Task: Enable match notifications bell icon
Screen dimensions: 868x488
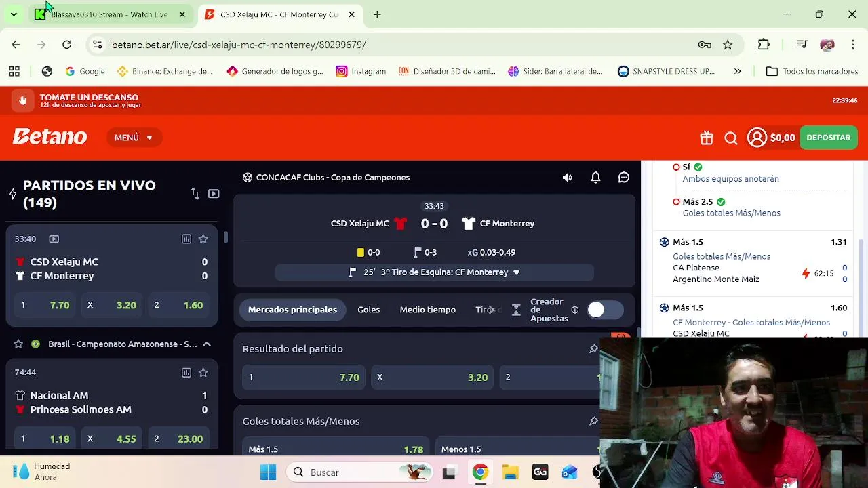Action: (595, 178)
